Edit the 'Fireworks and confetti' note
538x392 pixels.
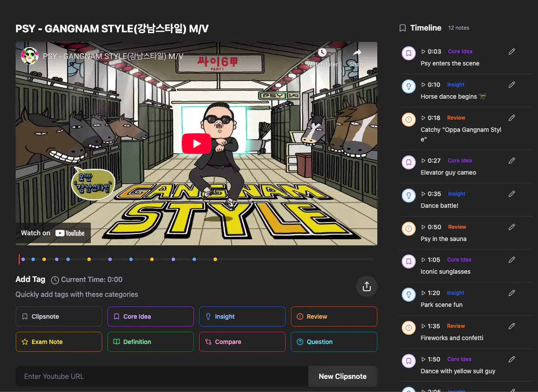(512, 326)
